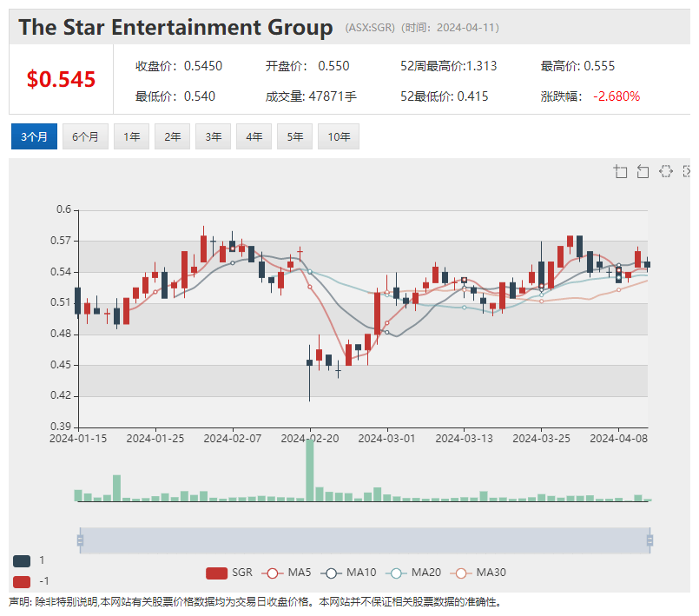Click the 2024-03-25 axis label
This screenshot has height=616, width=699.
541,439
